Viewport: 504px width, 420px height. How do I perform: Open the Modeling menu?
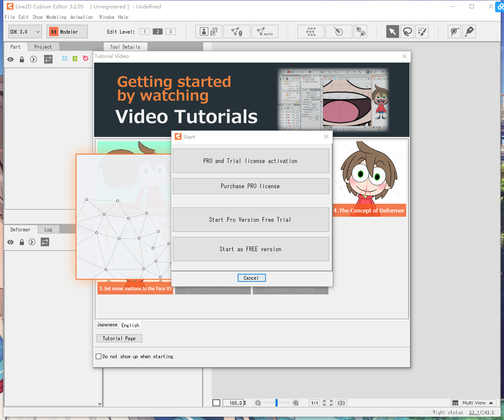pyautogui.click(x=56, y=17)
